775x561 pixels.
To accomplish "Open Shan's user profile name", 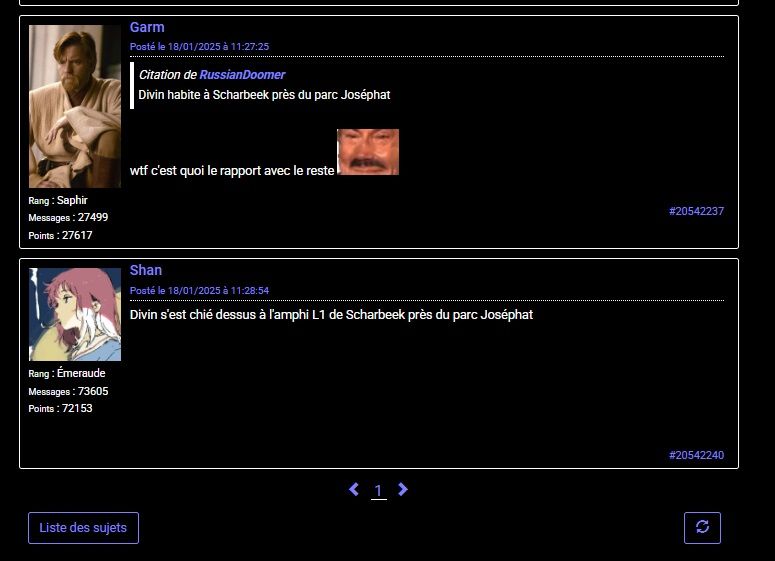I will [x=146, y=270].
